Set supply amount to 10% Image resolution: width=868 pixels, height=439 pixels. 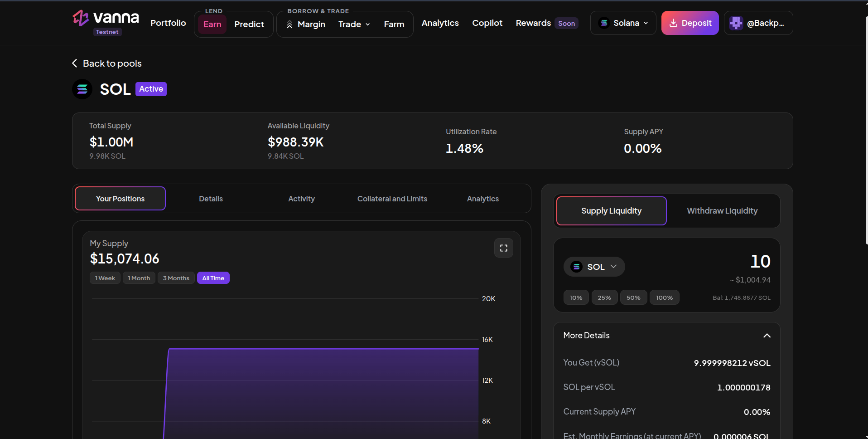click(x=576, y=298)
